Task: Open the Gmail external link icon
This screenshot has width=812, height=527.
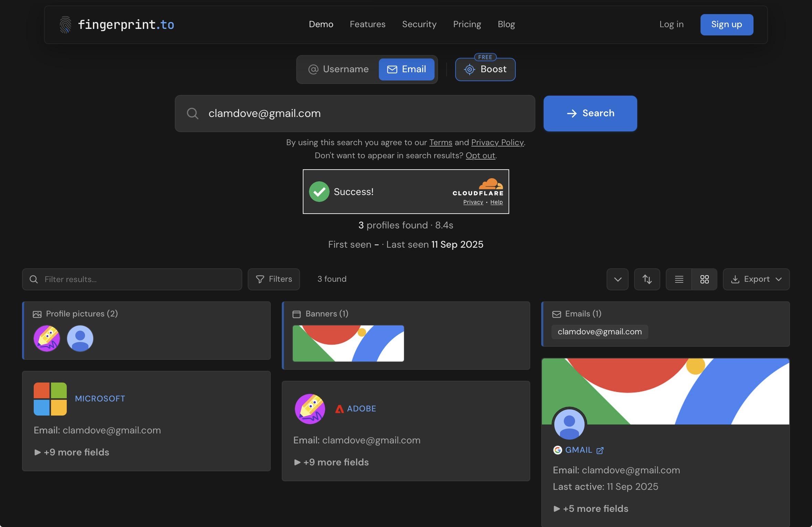Action: click(x=600, y=450)
